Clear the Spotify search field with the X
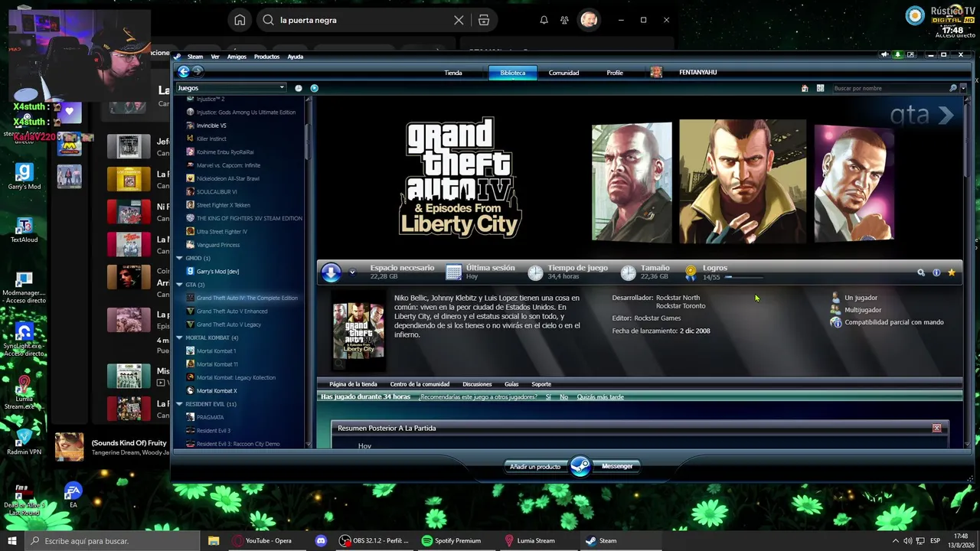The image size is (980, 551). click(x=459, y=20)
